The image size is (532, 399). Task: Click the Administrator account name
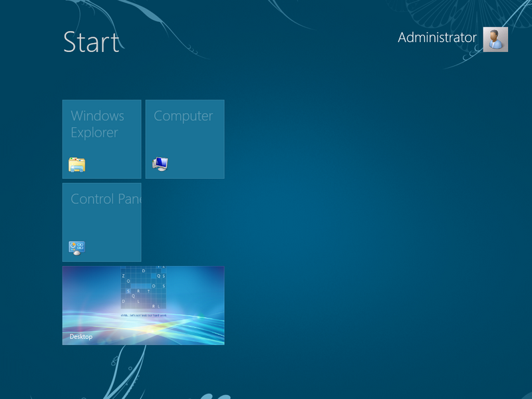point(437,38)
